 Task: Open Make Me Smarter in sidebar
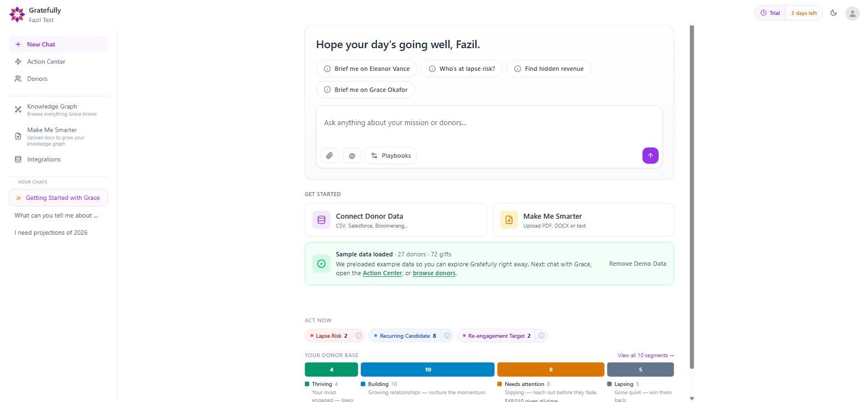59,136
